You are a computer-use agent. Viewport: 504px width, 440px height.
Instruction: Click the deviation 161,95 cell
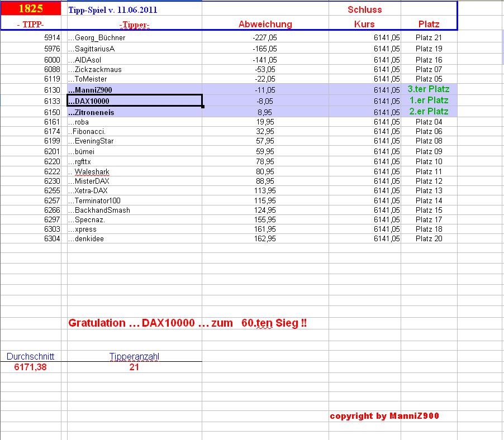coord(265,229)
